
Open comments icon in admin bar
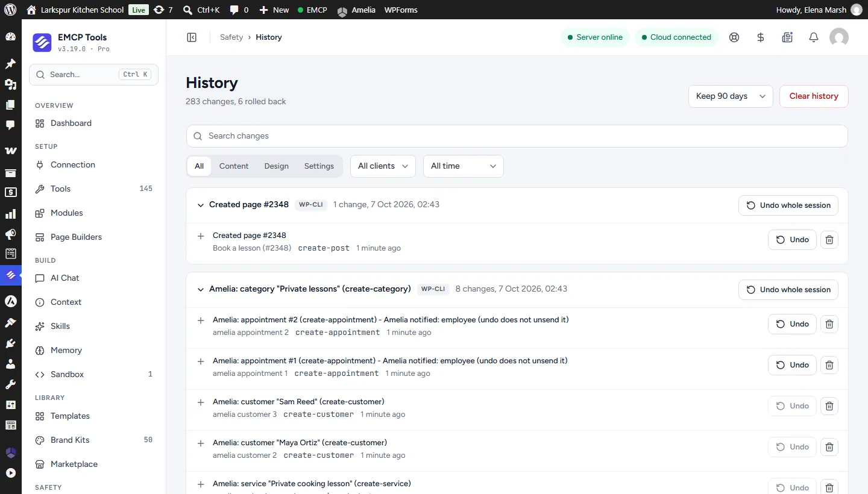pos(239,10)
